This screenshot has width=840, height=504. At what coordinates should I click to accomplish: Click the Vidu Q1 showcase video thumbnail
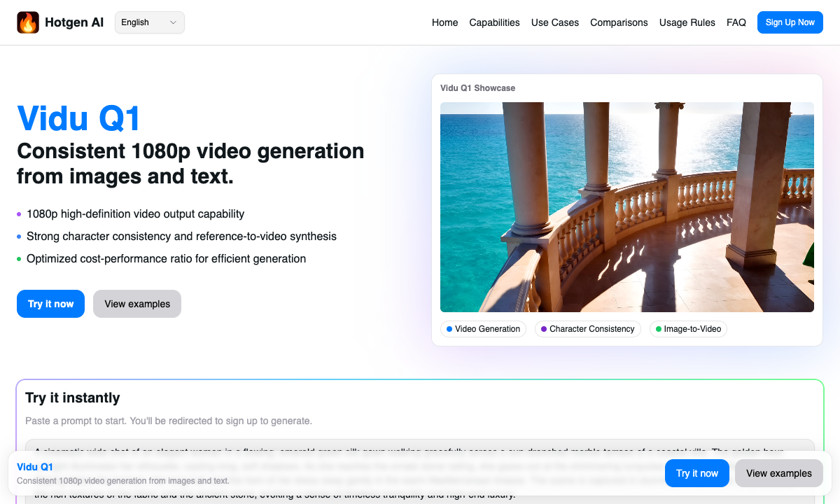tap(626, 207)
